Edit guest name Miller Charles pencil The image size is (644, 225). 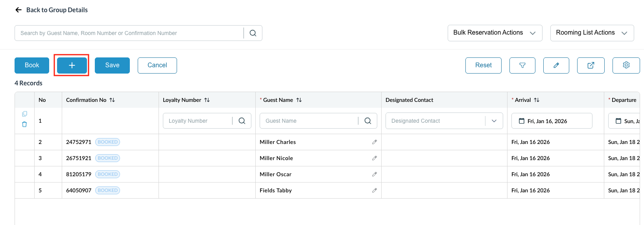click(374, 142)
